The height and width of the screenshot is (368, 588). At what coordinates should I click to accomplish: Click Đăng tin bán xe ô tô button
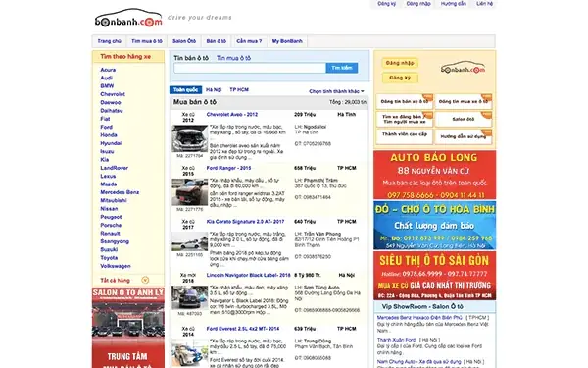pos(404,101)
